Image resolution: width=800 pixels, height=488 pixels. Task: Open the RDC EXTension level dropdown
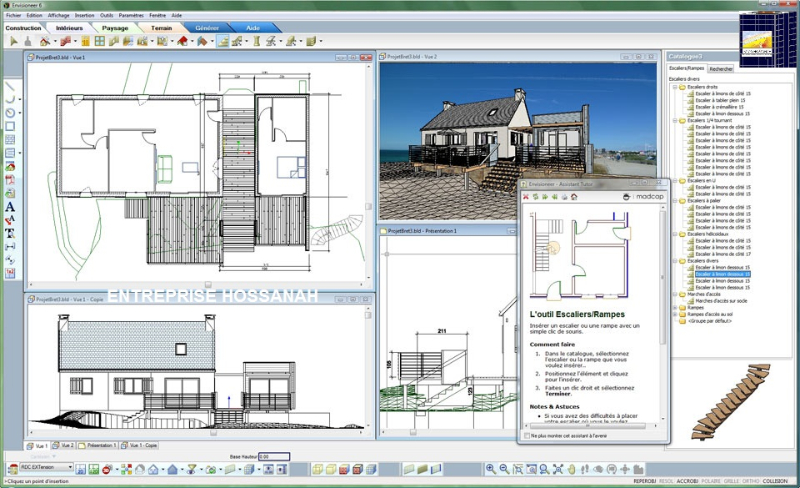(x=46, y=467)
